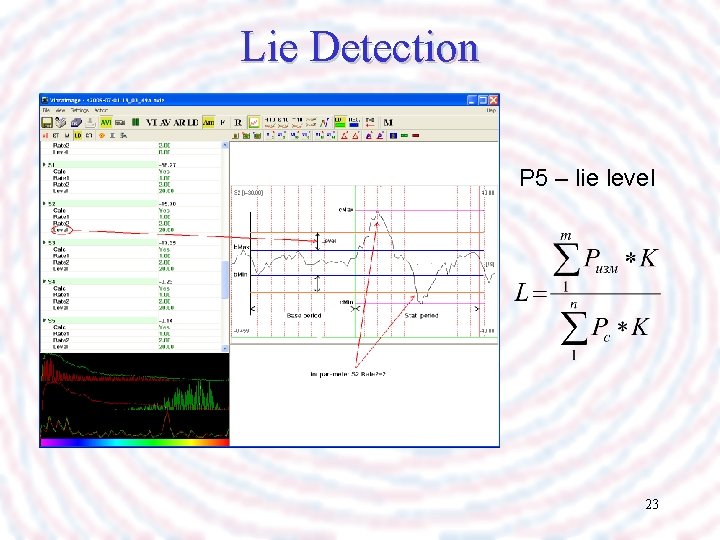Click the red left-arrow toolbar icon
This screenshot has width=720, height=540.
[370, 122]
